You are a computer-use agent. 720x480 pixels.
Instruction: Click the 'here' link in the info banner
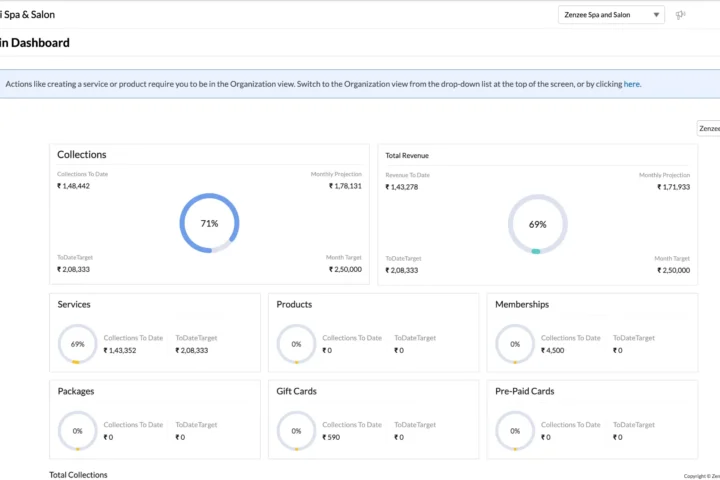[x=632, y=84]
